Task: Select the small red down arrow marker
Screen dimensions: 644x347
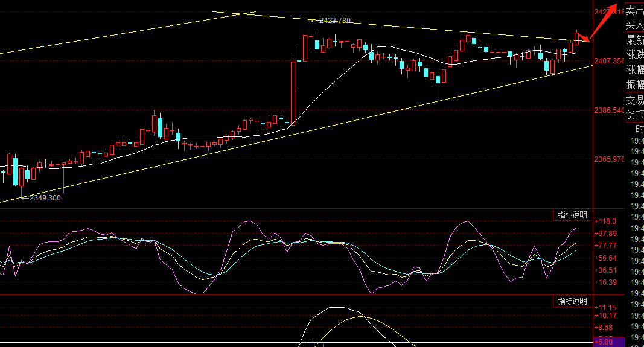Action: (584, 38)
